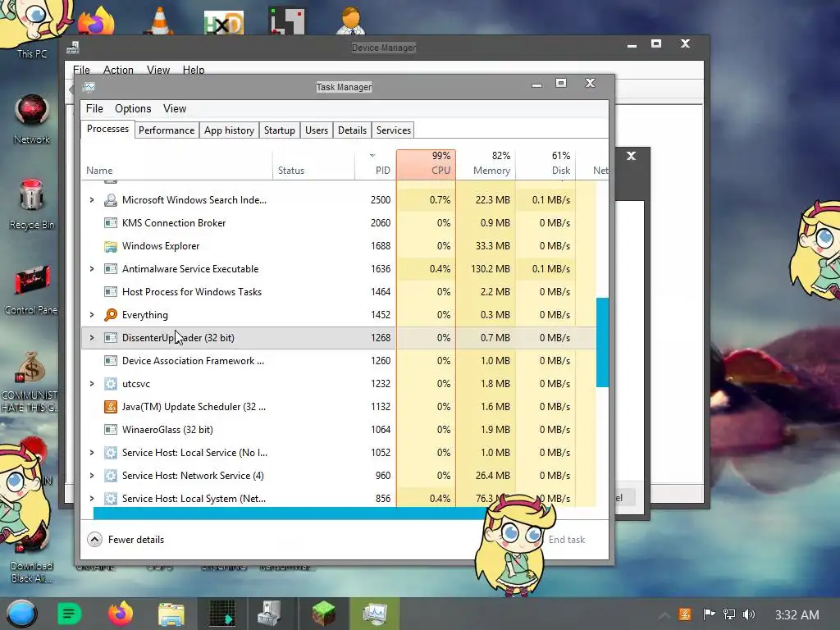Click Fewer details button
Screen dimensions: 840x630
tap(126, 540)
